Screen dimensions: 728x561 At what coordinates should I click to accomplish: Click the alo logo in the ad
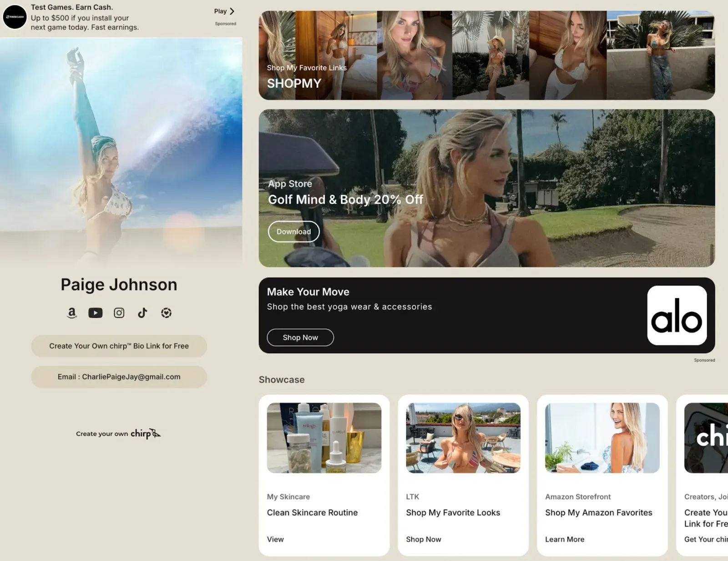point(677,315)
